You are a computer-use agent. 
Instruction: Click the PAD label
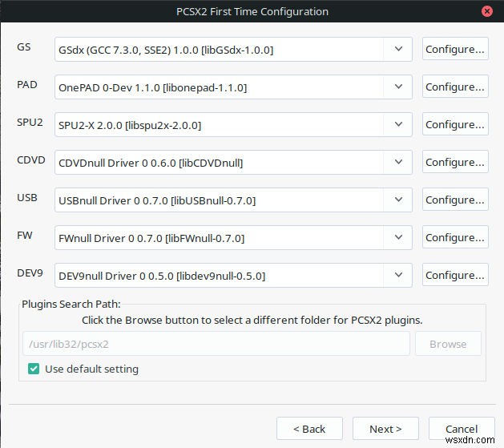(x=27, y=84)
